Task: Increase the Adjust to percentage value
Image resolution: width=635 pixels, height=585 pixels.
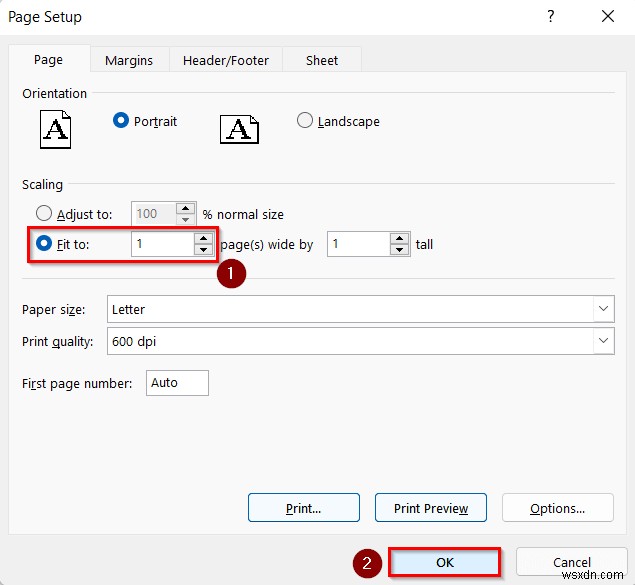Action: pyautogui.click(x=185, y=208)
